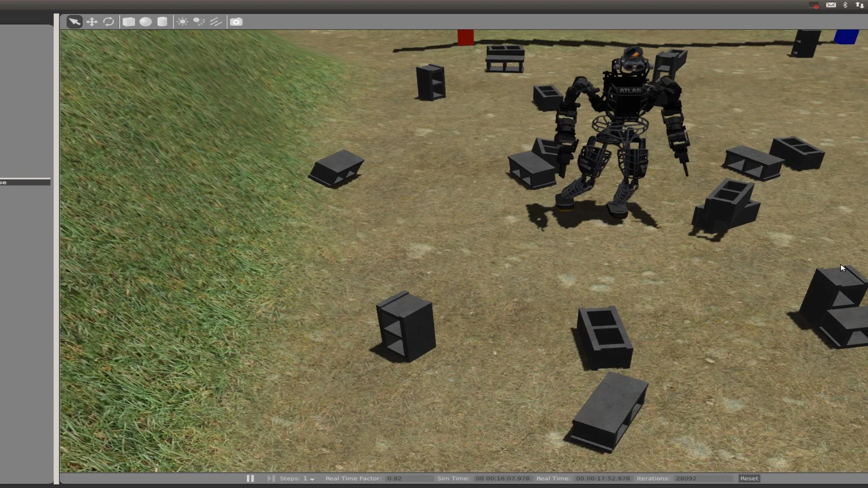Add a Point Light to the world
The height and width of the screenshot is (488, 868).
[x=182, y=21]
